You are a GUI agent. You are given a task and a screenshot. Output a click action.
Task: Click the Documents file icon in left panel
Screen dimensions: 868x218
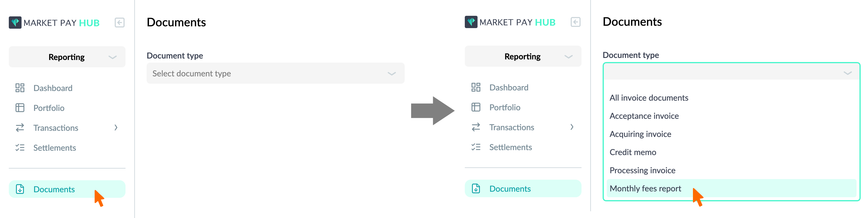click(x=20, y=189)
